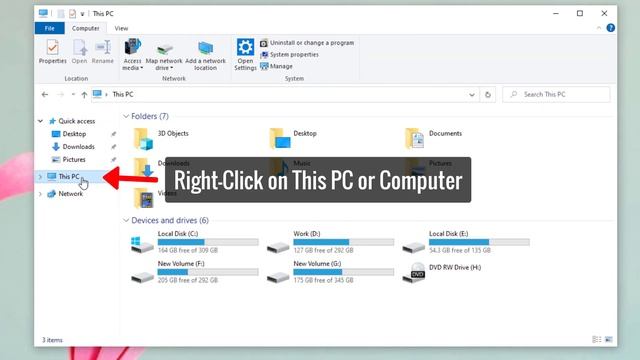The image size is (640, 360).
Task: Open the 3D Objects folder
Action: pos(161,138)
